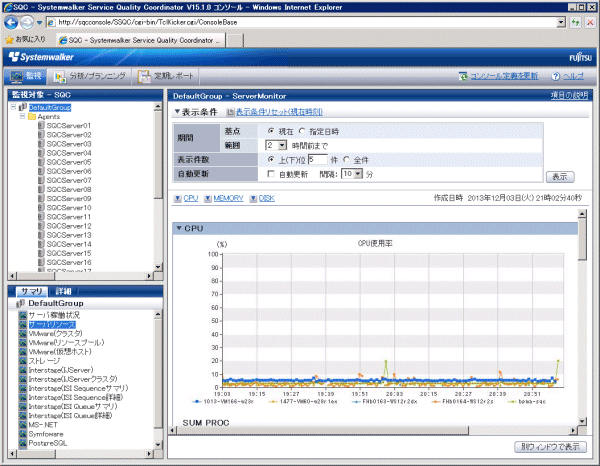The image size is (600, 466).
Task: Switch to the 監視 tab
Action: coord(26,76)
